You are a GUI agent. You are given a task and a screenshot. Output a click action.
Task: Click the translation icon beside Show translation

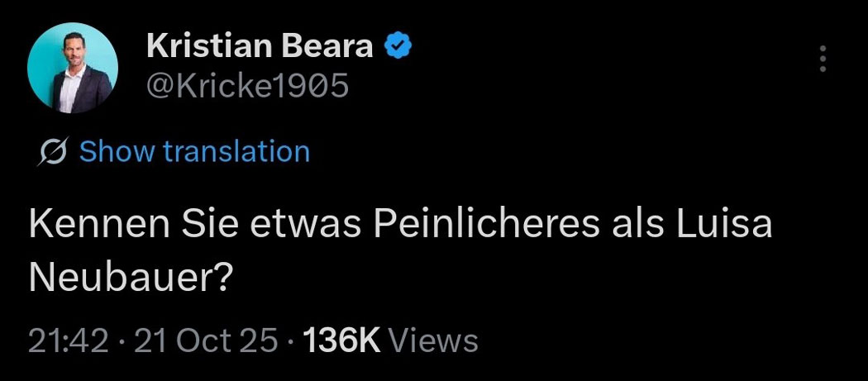(x=54, y=152)
